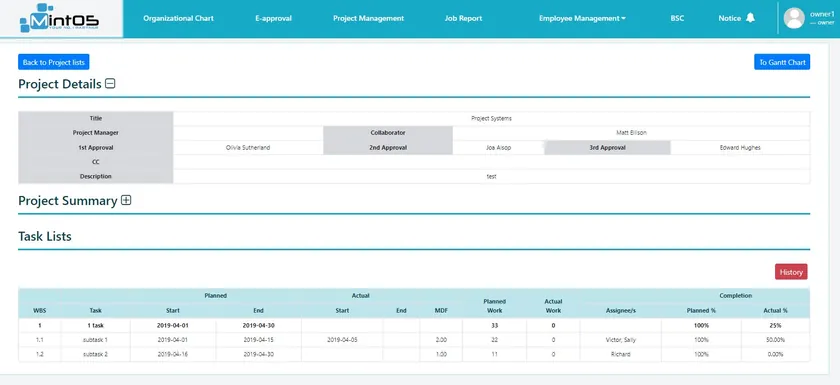Viewport: 840px width, 385px height.
Task: Select the subtask 1 row name
Action: click(95, 339)
